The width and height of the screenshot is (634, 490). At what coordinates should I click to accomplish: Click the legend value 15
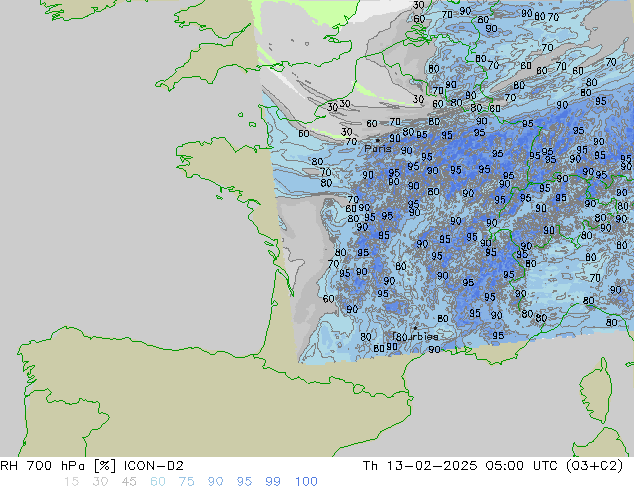[x=71, y=482]
